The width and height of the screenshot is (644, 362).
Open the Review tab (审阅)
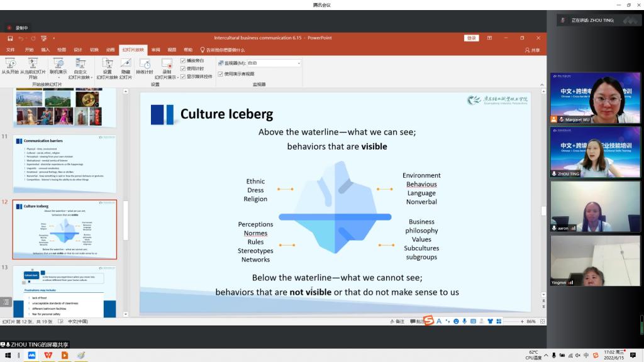[x=155, y=50]
